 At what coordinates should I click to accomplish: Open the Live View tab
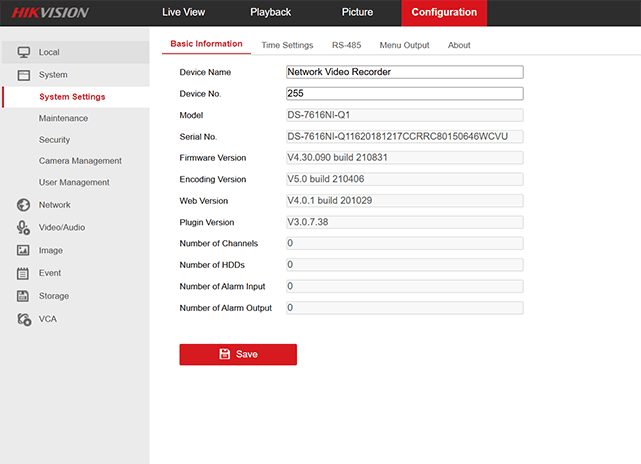tap(185, 13)
